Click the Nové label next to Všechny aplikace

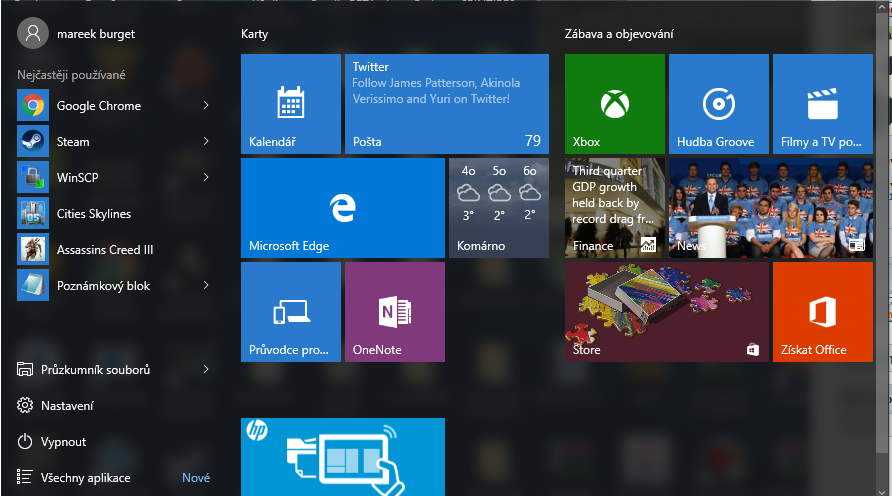196,478
